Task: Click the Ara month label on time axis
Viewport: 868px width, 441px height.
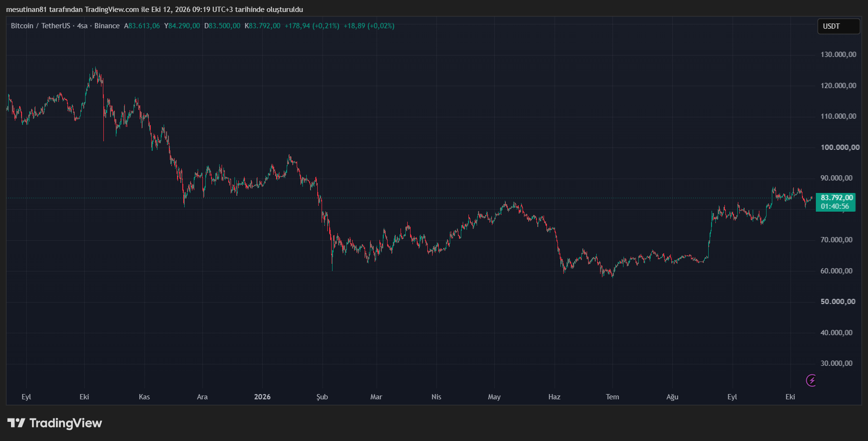Action: (x=202, y=397)
